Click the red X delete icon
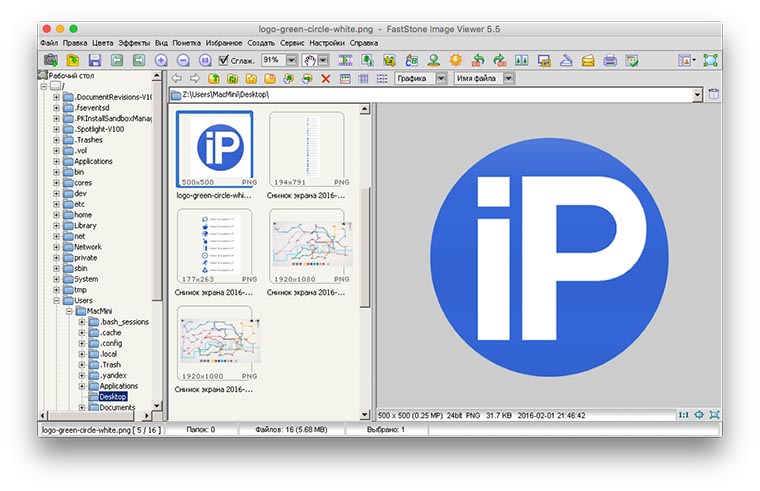This screenshot has width=760, height=491. [x=325, y=78]
